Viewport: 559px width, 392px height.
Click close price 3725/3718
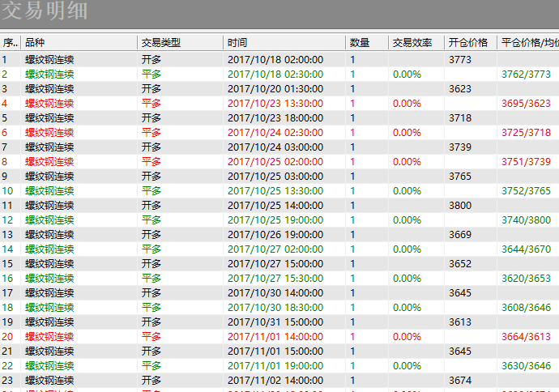click(x=527, y=133)
